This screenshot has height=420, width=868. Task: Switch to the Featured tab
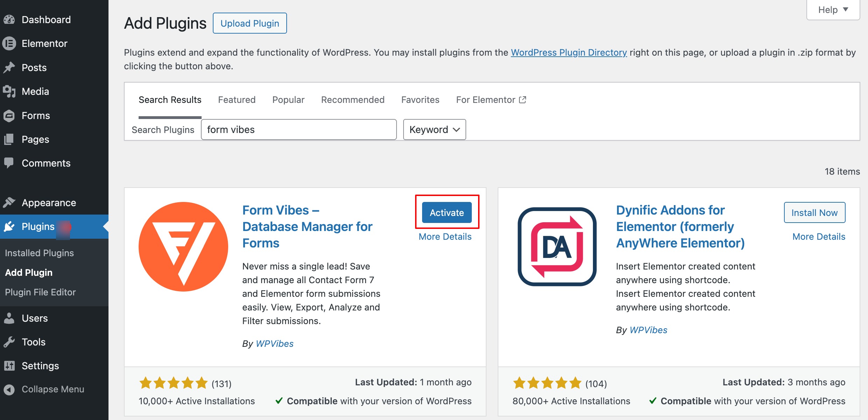[237, 100]
